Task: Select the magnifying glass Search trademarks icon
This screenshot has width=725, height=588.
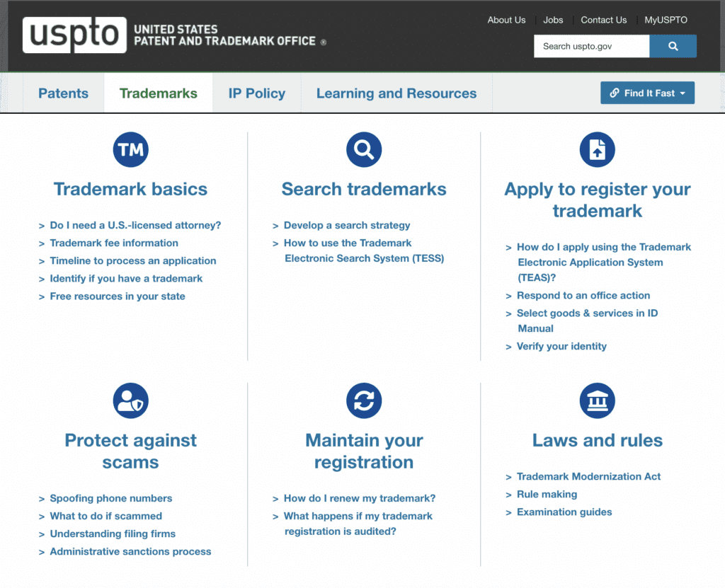Action: (363, 149)
